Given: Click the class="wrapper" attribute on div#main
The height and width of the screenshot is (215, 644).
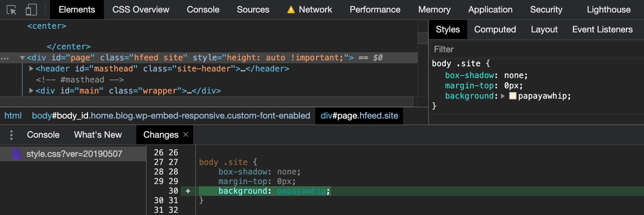Looking at the screenshot, I should 145,91.
